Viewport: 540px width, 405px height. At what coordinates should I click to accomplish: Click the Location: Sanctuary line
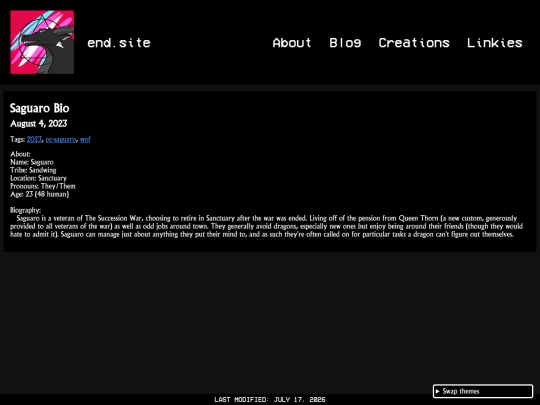click(38, 178)
